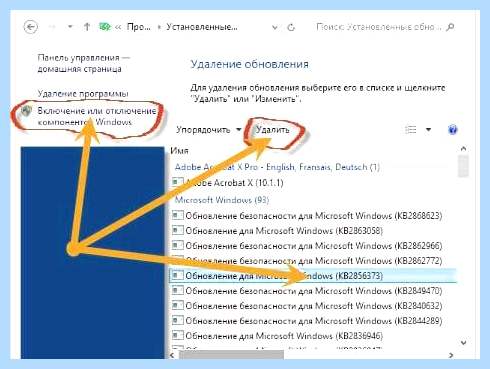Click the vertical scrollbar down arrow
Image resolution: width=490 pixels, height=369 pixels.
[463, 343]
